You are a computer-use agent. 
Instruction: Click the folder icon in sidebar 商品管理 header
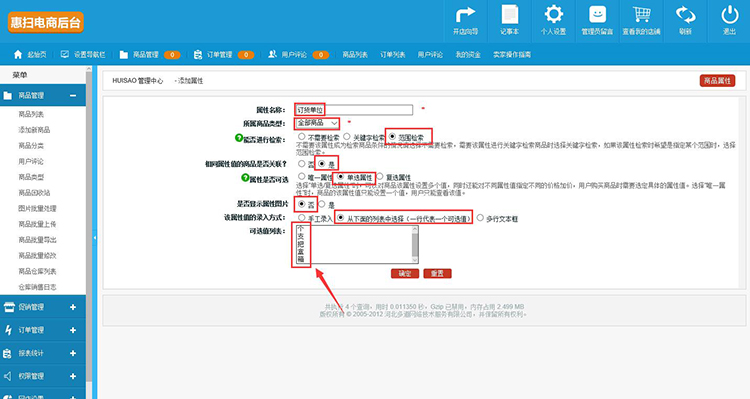[x=8, y=96]
